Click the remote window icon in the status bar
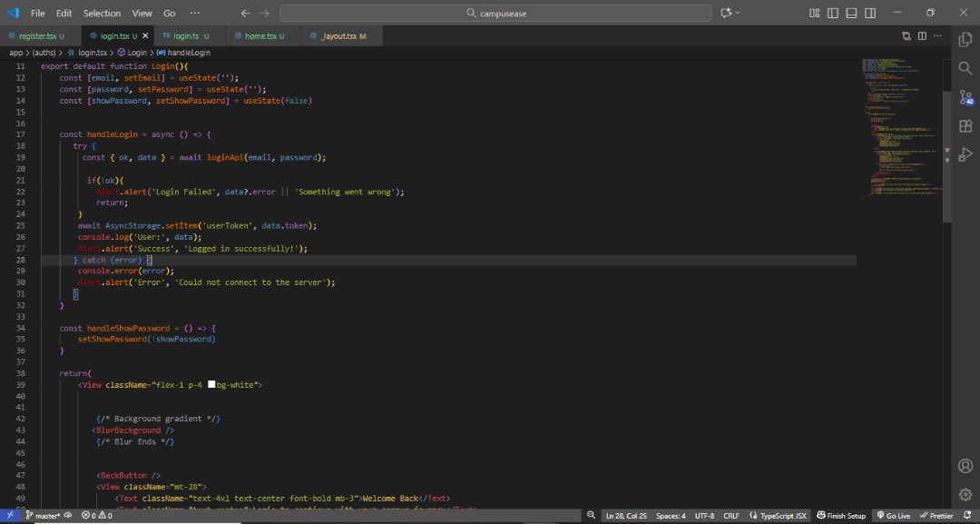 coord(10,515)
